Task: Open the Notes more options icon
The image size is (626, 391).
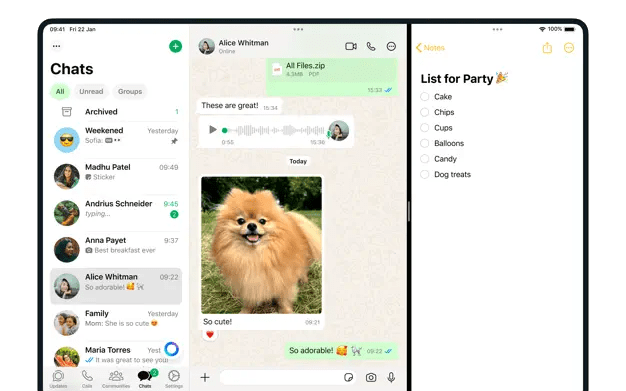Action: coord(569,48)
